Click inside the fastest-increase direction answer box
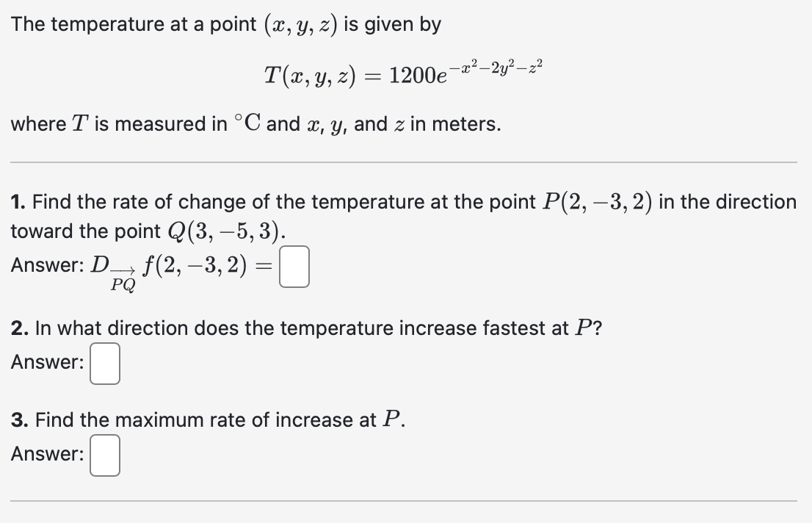The height and width of the screenshot is (523, 812). click(104, 364)
